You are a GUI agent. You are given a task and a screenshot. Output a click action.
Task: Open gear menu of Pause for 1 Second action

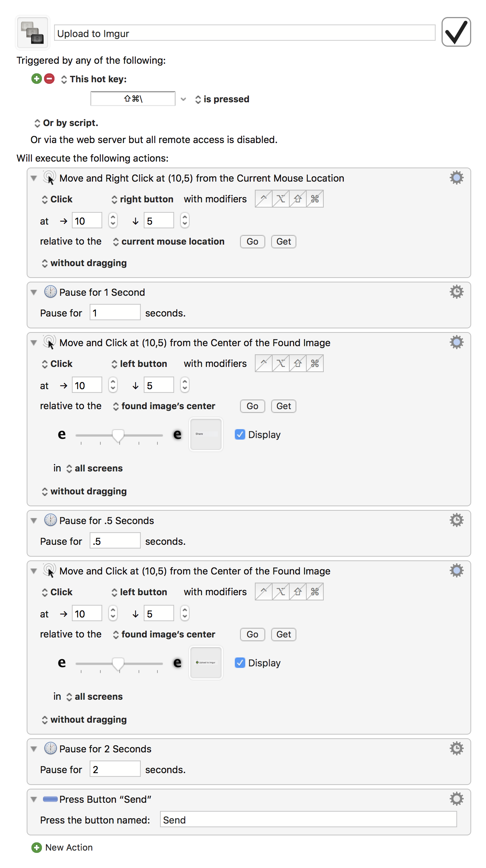(456, 292)
